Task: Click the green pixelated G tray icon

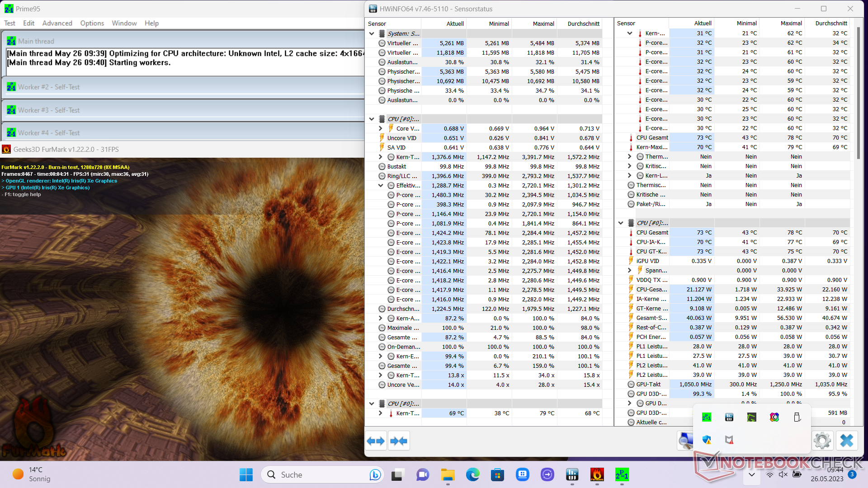Action: 751,417
